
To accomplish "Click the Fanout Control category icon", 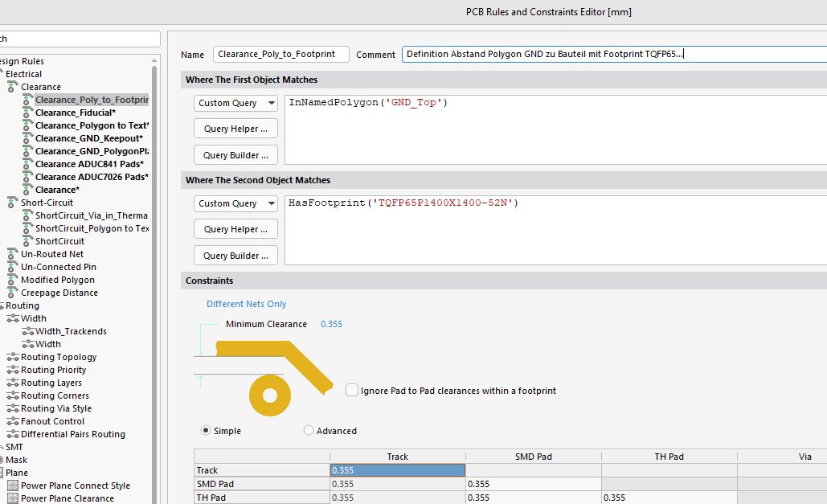I will pos(13,421).
